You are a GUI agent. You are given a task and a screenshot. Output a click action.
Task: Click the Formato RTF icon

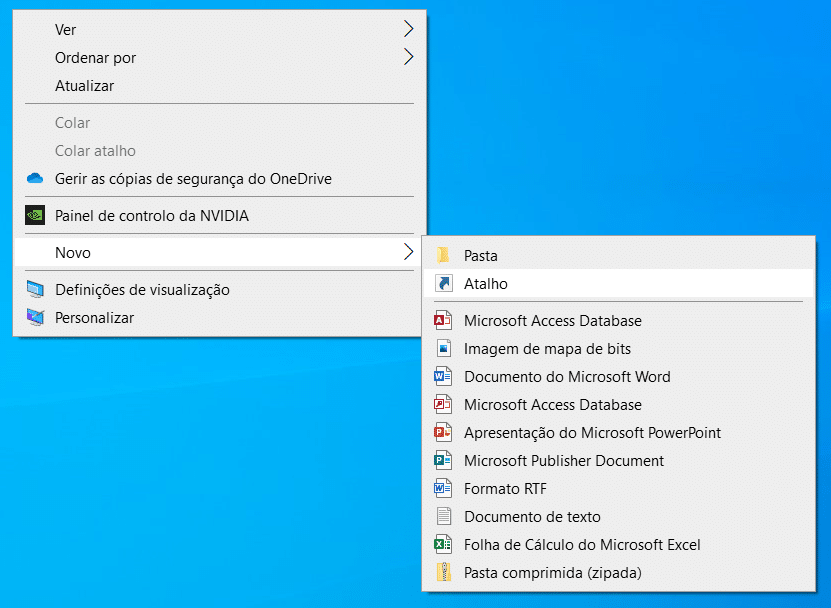pos(443,489)
